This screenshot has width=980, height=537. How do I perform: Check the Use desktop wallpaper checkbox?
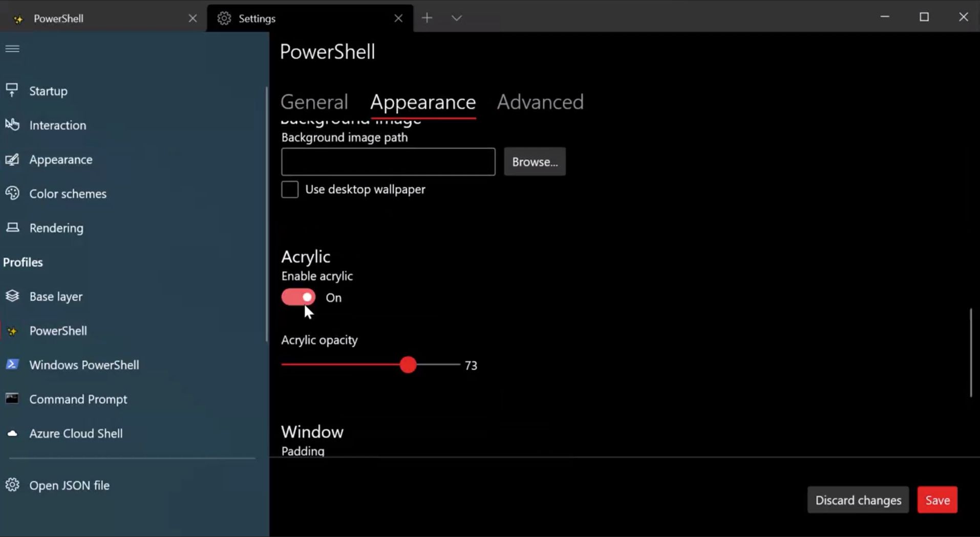290,189
